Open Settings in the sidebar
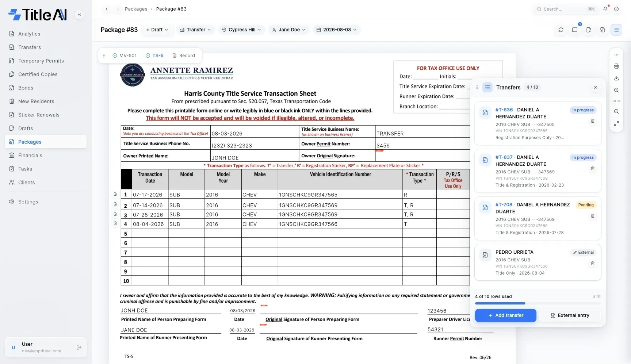 click(46, 202)
